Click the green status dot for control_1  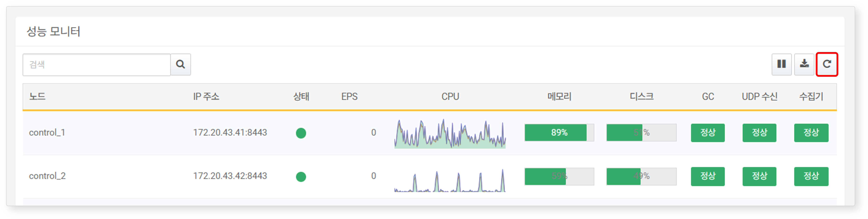[x=301, y=133]
